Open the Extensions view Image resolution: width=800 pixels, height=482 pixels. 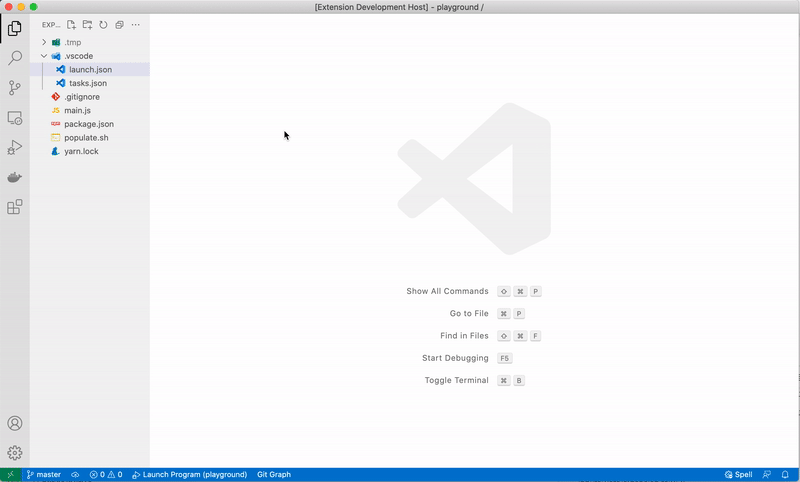click(x=15, y=207)
